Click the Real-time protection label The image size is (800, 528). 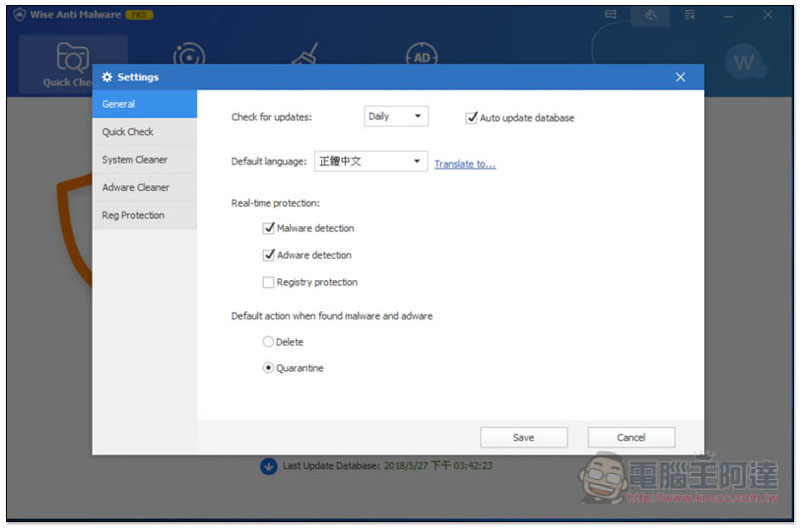pos(275,203)
